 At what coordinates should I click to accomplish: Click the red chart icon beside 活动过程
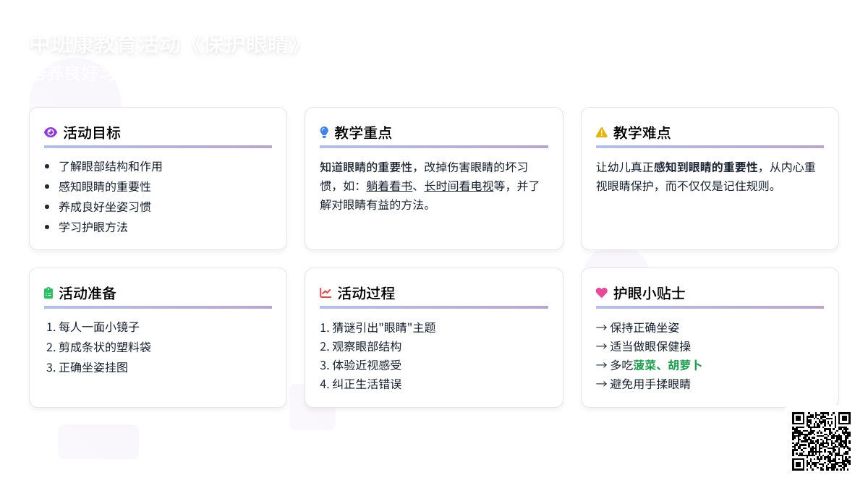325,293
